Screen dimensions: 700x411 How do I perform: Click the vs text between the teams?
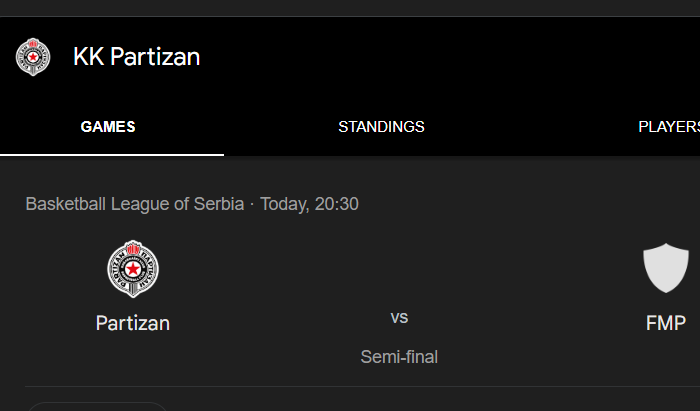[x=399, y=318]
